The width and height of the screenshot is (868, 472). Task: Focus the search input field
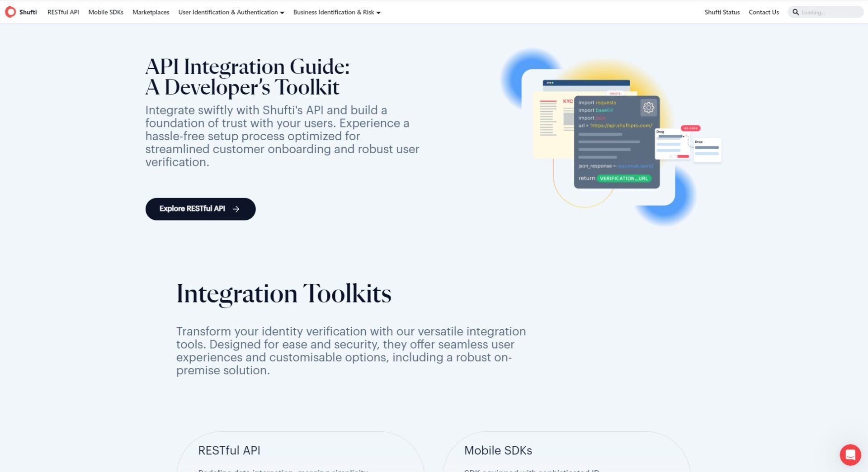point(830,12)
